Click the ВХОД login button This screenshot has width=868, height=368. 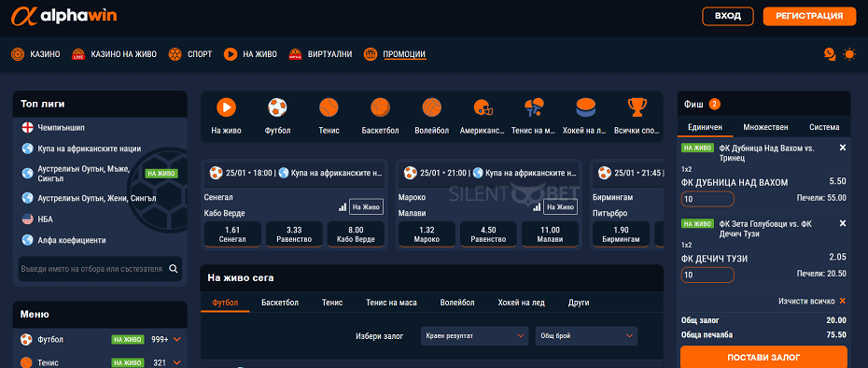point(728,16)
